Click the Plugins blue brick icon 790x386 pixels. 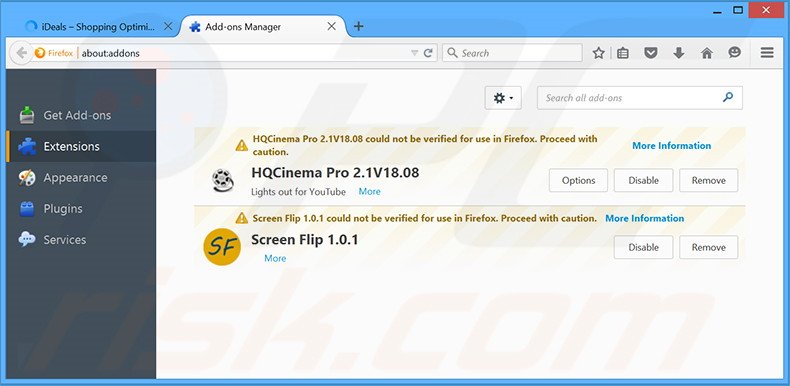click(x=27, y=209)
